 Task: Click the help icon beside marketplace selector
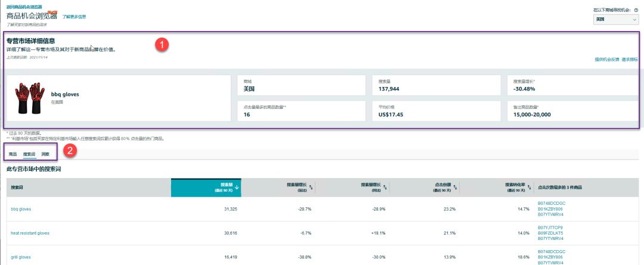[636, 11]
